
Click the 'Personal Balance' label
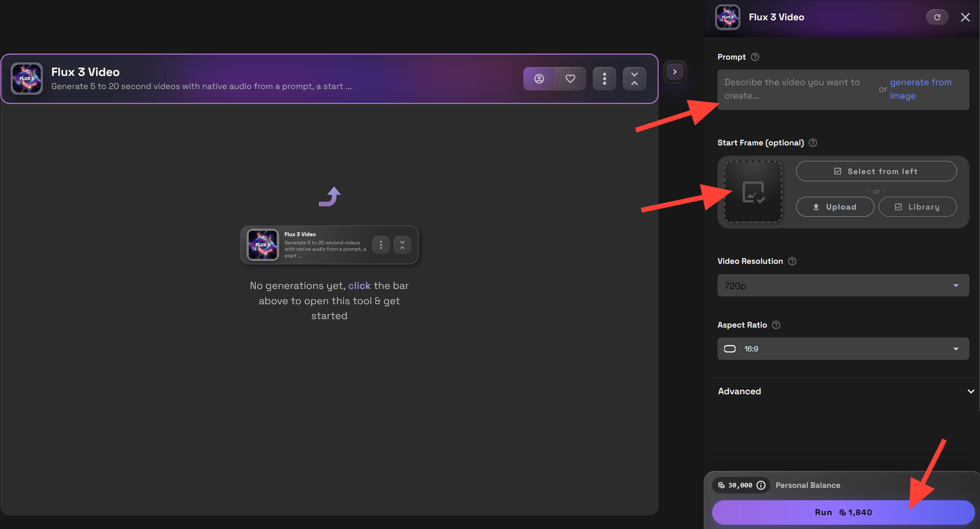pos(808,485)
